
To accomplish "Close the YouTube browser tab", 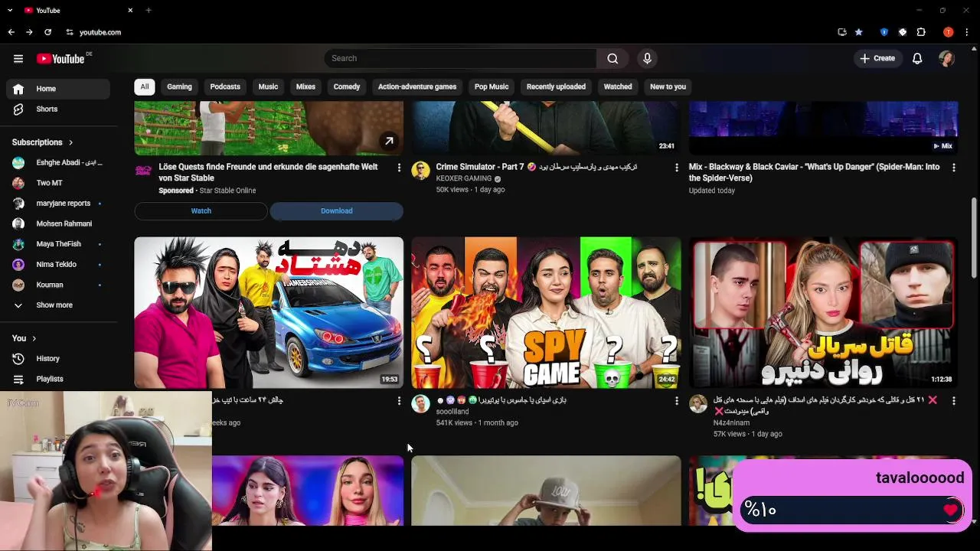I will point(130,10).
